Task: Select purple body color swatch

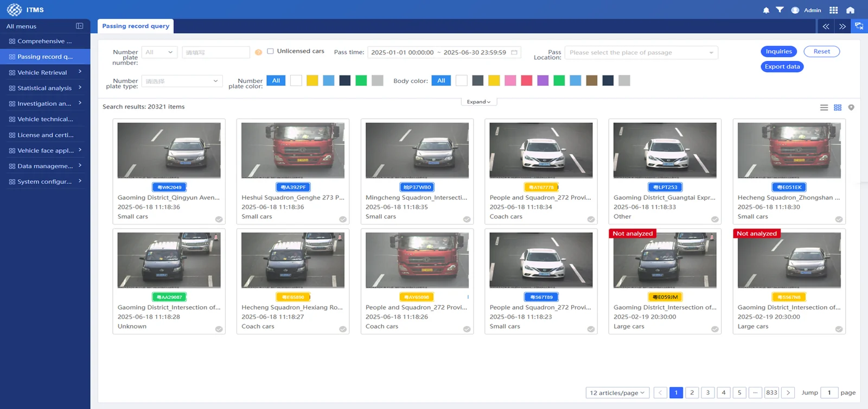Action: pos(543,80)
